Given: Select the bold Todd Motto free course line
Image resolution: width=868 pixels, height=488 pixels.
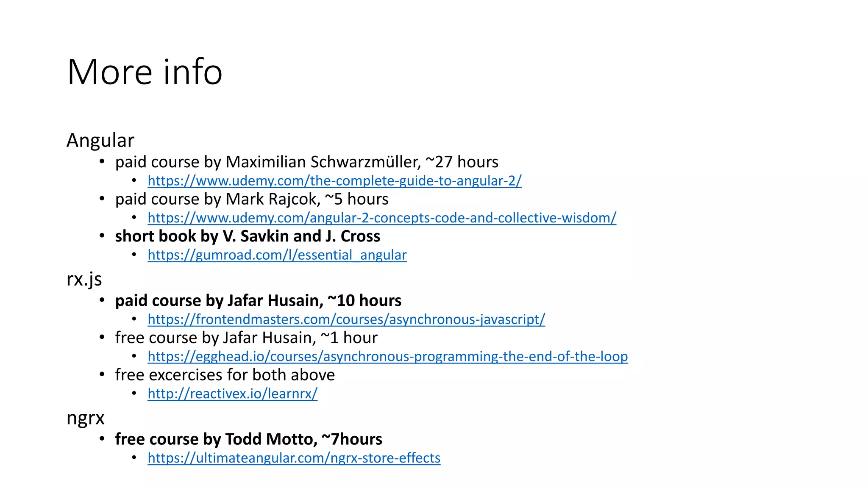Looking at the screenshot, I should [x=249, y=439].
